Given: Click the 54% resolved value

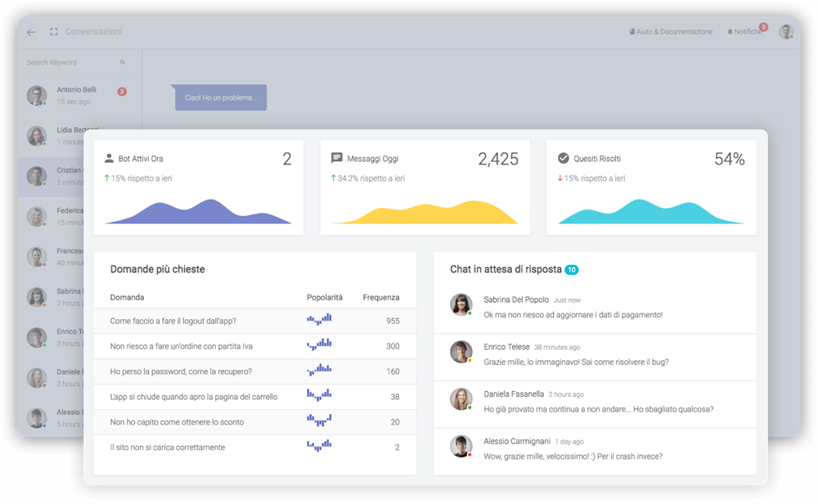Looking at the screenshot, I should [730, 159].
